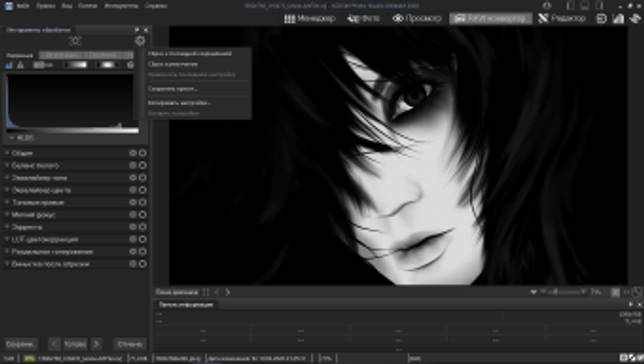Click the filmstrip next arrow
Image resolution: width=644 pixels, height=364 pixels.
click(x=228, y=292)
